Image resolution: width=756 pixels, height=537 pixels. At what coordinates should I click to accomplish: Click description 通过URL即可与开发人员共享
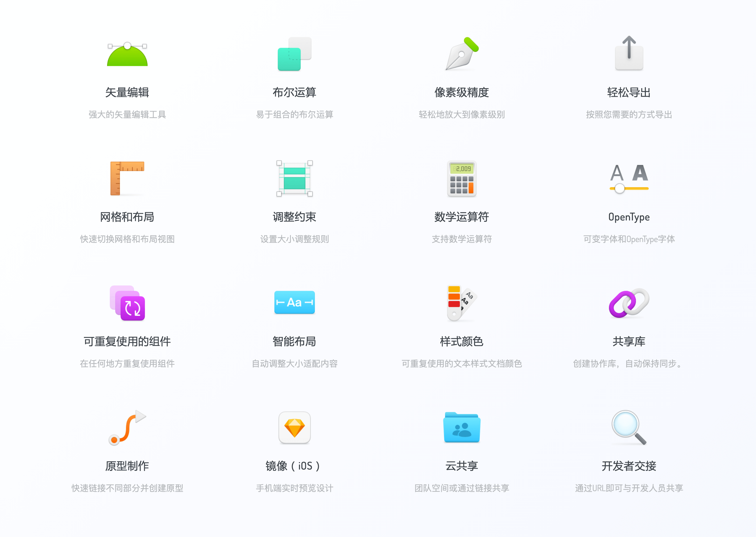pos(629,488)
